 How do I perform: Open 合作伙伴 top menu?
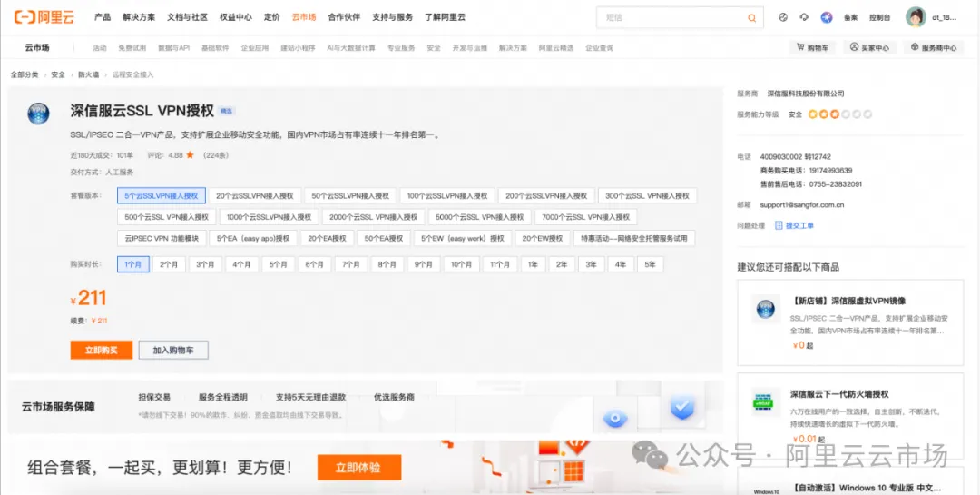[344, 17]
